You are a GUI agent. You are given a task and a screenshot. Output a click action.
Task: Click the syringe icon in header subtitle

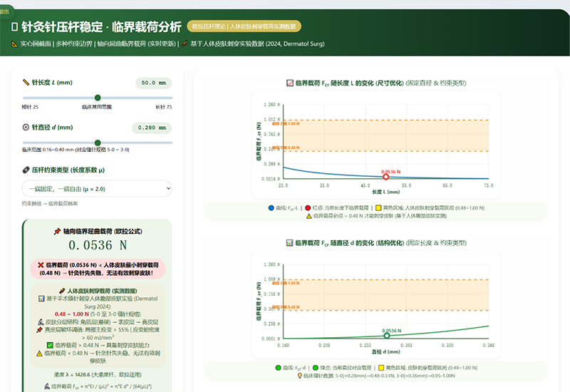pyautogui.click(x=185, y=43)
